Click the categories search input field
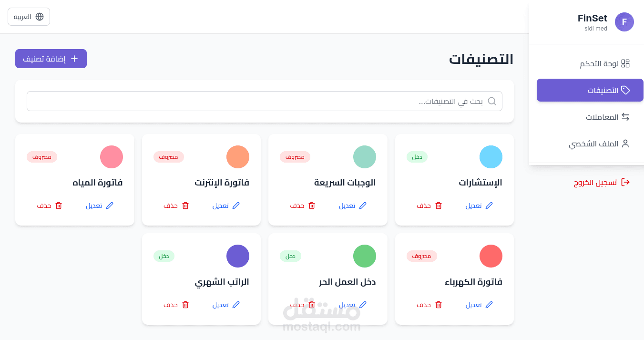The width and height of the screenshot is (644, 340). pyautogui.click(x=257, y=101)
